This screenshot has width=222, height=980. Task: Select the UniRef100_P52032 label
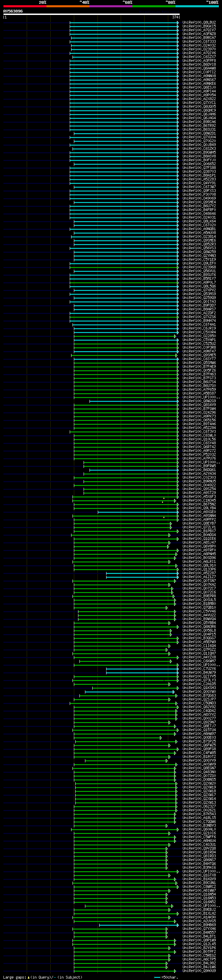pos(199,454)
